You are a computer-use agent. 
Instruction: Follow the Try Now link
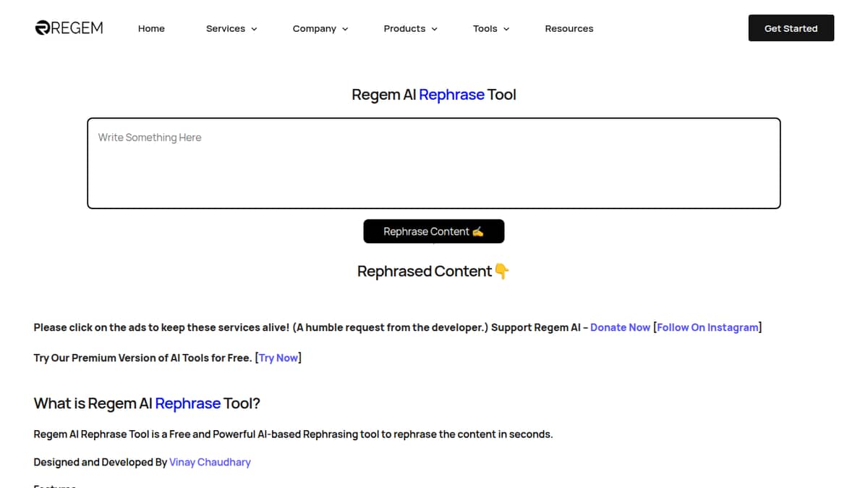(x=278, y=358)
